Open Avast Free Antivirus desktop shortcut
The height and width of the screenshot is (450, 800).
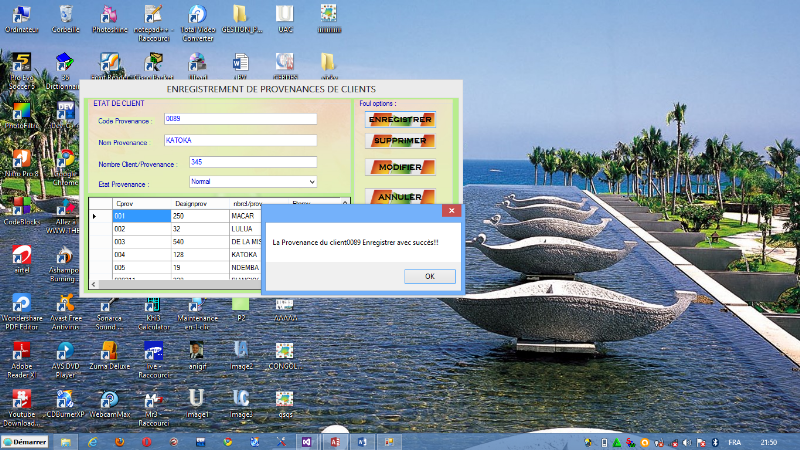point(66,305)
